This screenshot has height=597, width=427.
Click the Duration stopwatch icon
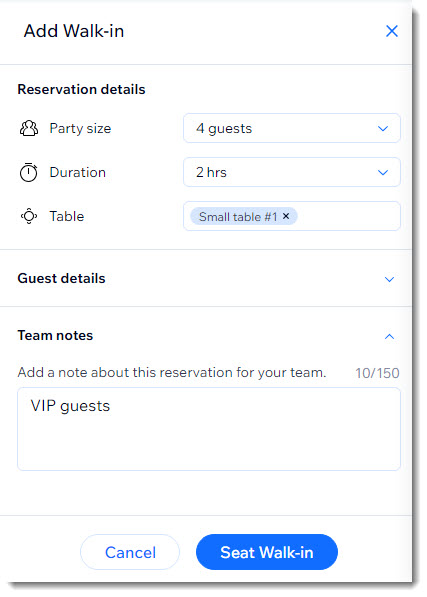[x=29, y=172]
